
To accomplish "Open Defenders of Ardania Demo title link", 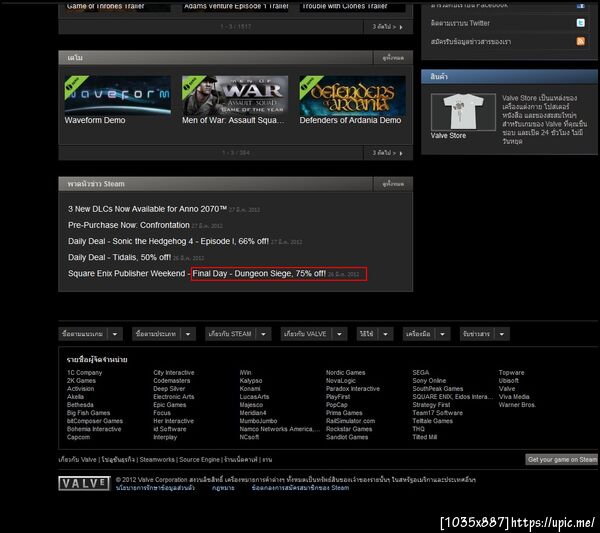I will pyautogui.click(x=350, y=120).
